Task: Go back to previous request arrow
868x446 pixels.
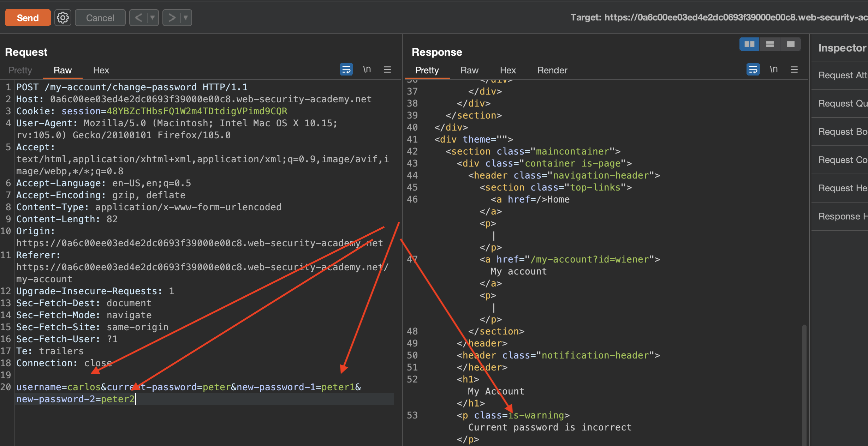Action: coord(138,18)
